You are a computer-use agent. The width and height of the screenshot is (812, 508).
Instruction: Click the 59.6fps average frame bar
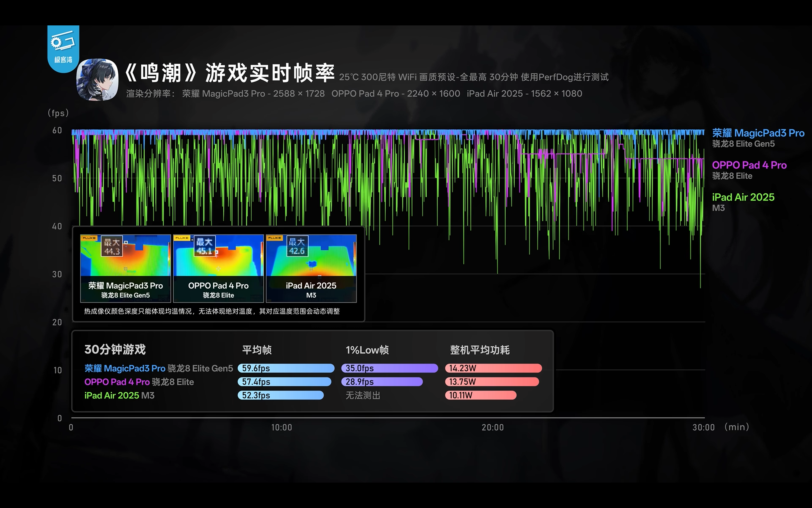(286, 368)
